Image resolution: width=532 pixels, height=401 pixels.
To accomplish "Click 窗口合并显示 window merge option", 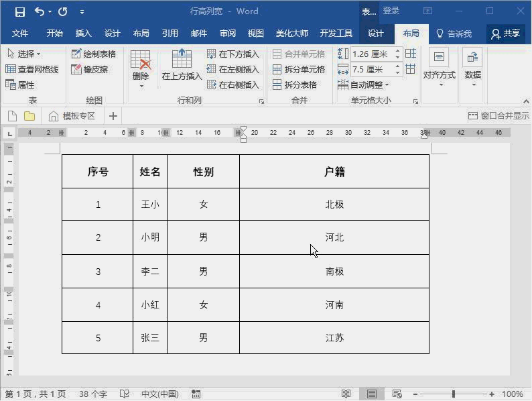I will (x=498, y=116).
